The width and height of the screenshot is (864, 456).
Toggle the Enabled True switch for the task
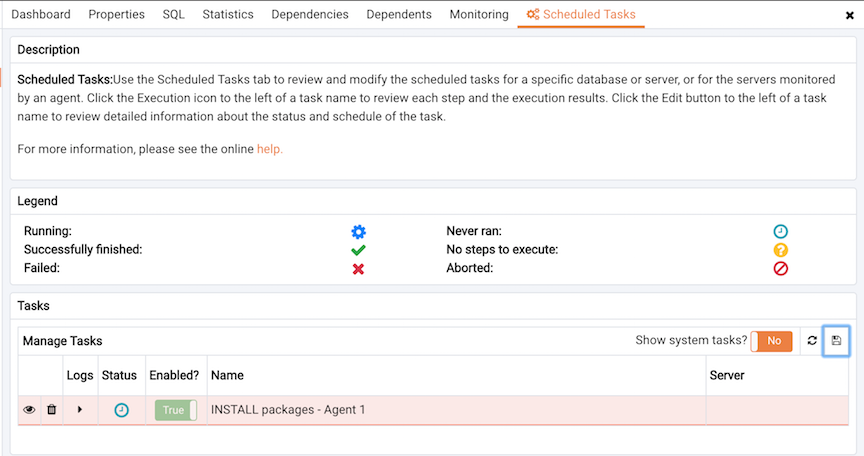(x=176, y=410)
